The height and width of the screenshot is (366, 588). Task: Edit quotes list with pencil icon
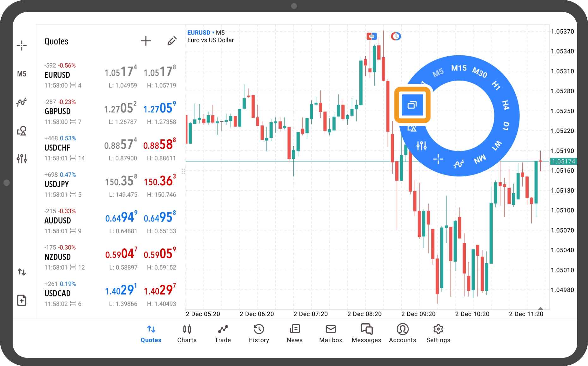pos(172,41)
